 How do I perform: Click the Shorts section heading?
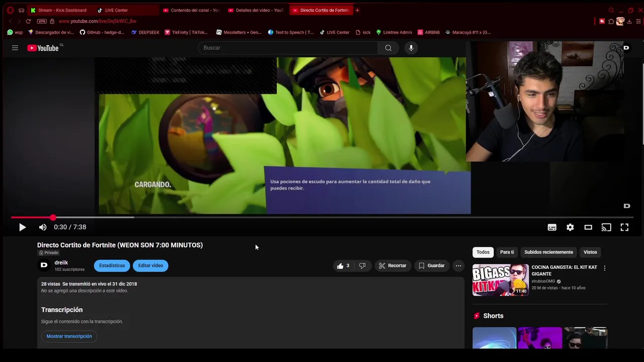(493, 316)
